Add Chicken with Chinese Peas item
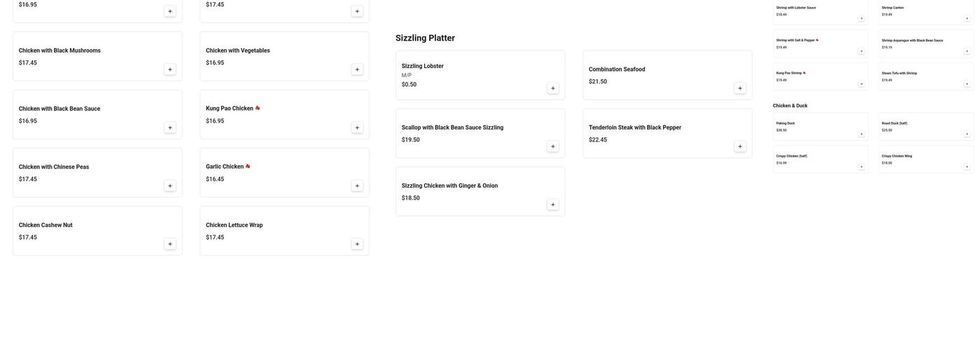The width and height of the screenshot is (980, 350). (170, 186)
